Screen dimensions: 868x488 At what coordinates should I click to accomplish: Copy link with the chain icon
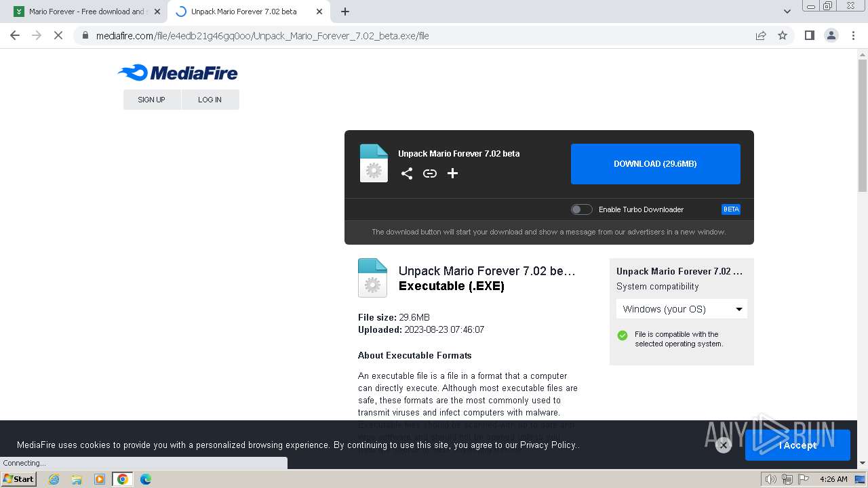click(x=430, y=174)
